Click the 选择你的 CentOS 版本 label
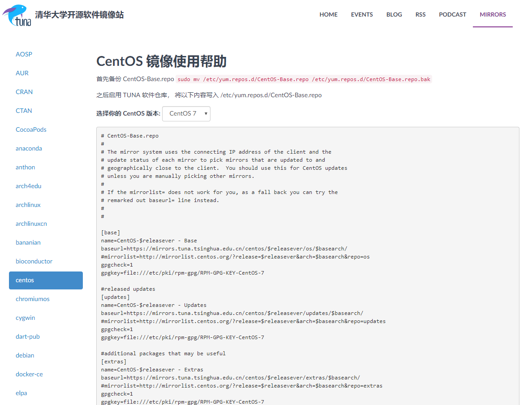532x405 pixels. point(128,113)
